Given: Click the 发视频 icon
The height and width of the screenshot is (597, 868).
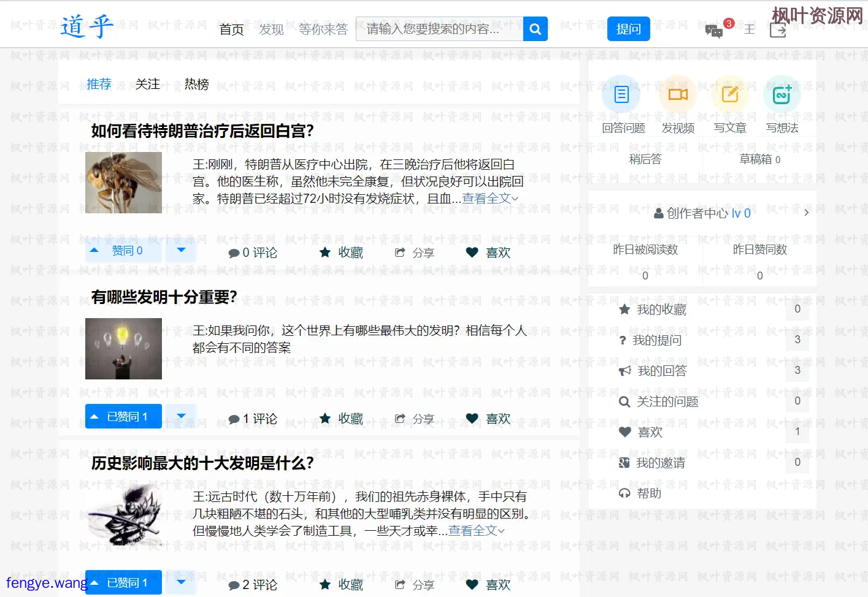Looking at the screenshot, I should pos(677,94).
